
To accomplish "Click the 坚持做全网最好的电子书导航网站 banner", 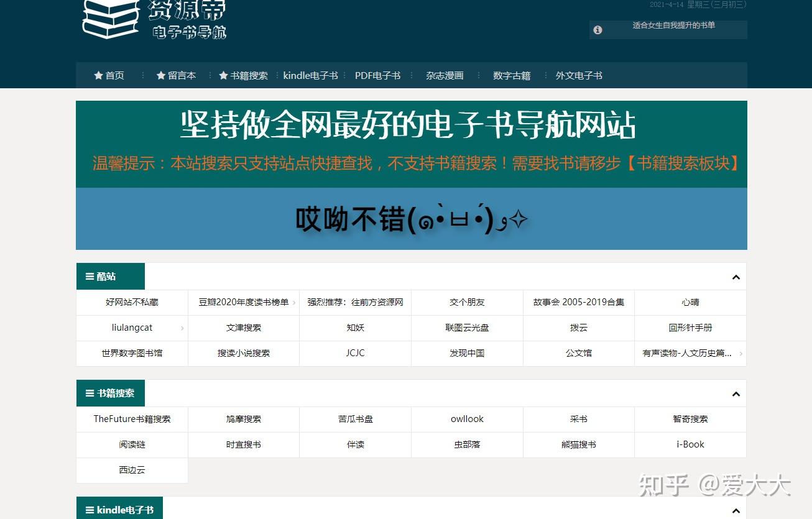I will (x=412, y=144).
